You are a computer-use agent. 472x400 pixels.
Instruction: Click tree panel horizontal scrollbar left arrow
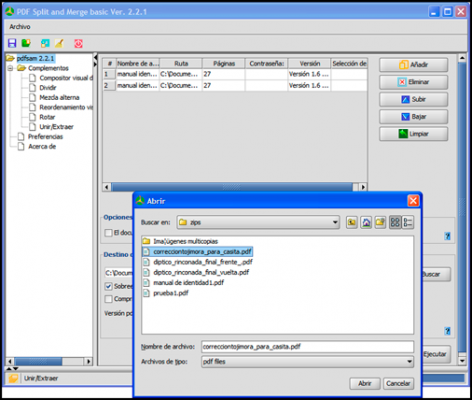click(x=10, y=361)
